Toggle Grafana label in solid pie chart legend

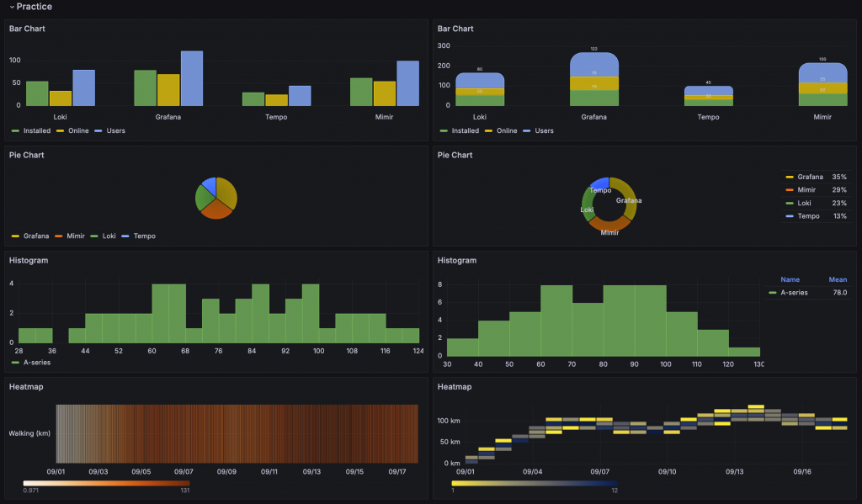pyautogui.click(x=36, y=236)
